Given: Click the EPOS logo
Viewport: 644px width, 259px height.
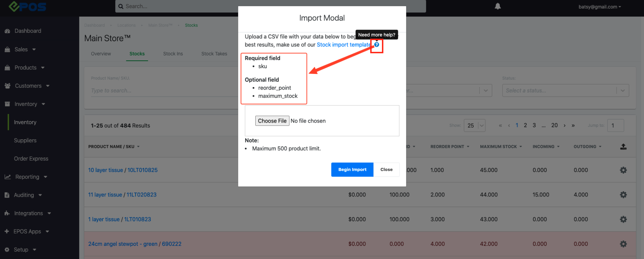Looking at the screenshot, I should coord(27,6).
